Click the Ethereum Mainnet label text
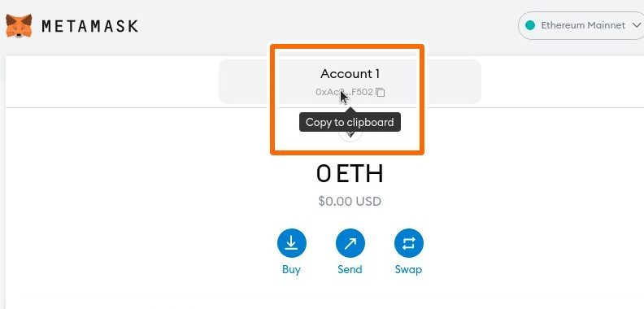The image size is (644, 309). coord(583,25)
